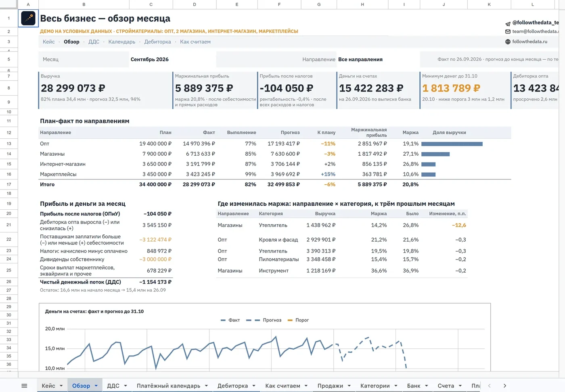This screenshot has height=392, width=565.
Task: Click the План-факт по направлениям heading
Action: pyautogui.click(x=85, y=121)
